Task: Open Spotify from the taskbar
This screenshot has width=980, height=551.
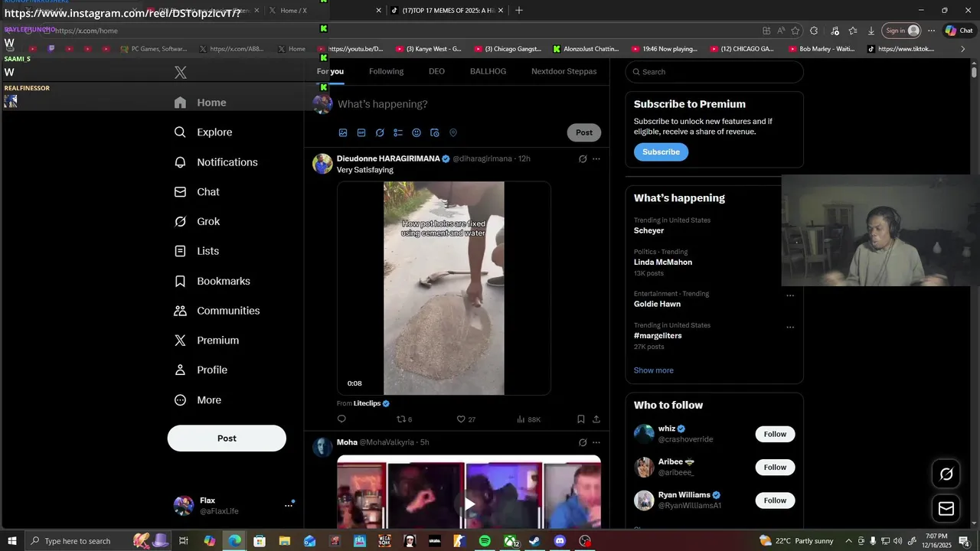Action: (x=485, y=541)
